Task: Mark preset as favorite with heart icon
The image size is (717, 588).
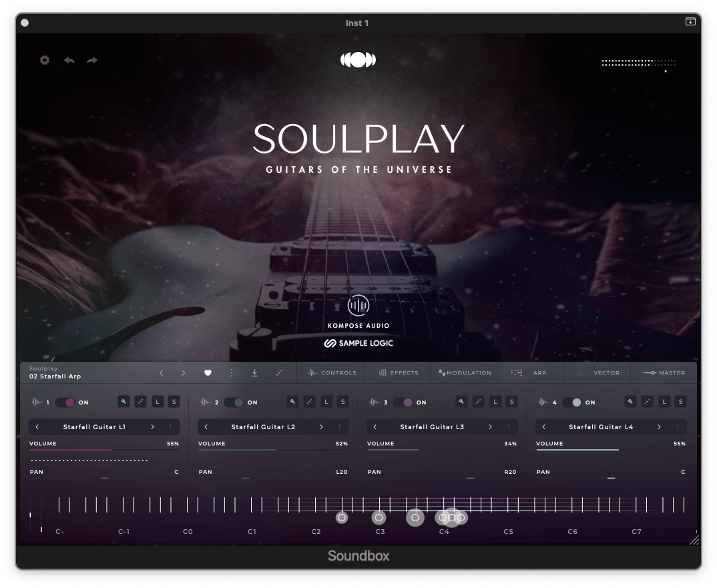Action: 208,372
